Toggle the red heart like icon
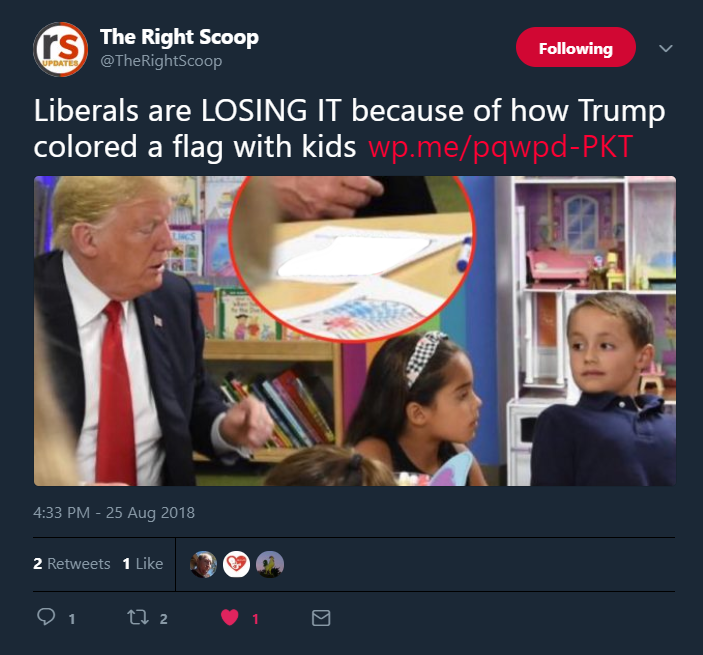Viewport: 703px width, 655px height. coord(230,617)
